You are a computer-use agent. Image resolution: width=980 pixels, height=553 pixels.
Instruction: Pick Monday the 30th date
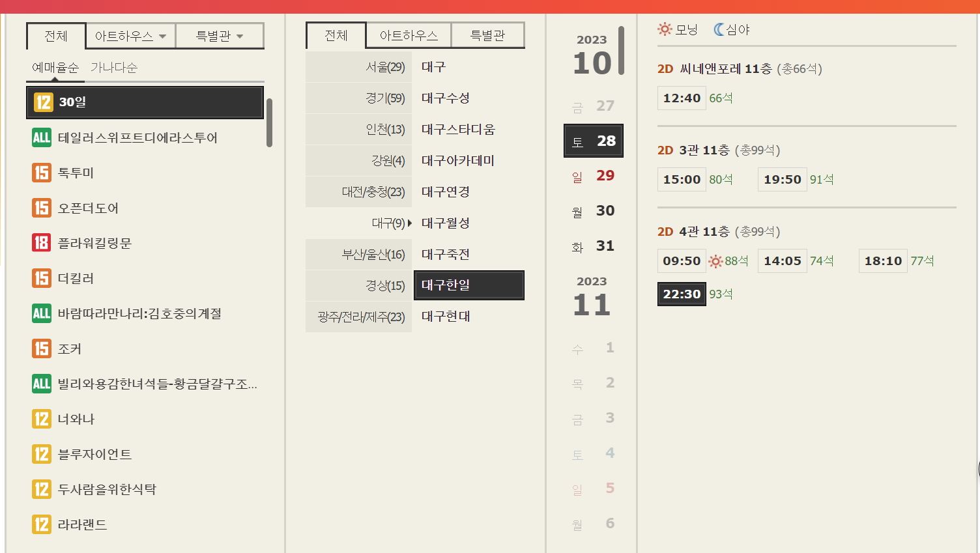[593, 211]
